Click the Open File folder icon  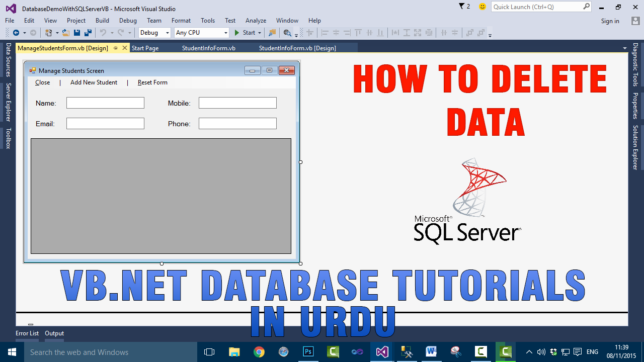(65, 33)
